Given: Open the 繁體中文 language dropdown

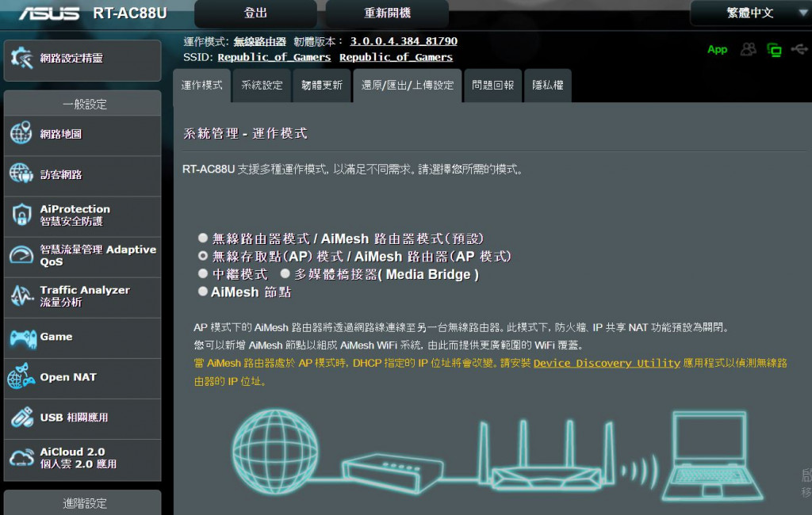Looking at the screenshot, I should click(x=750, y=13).
